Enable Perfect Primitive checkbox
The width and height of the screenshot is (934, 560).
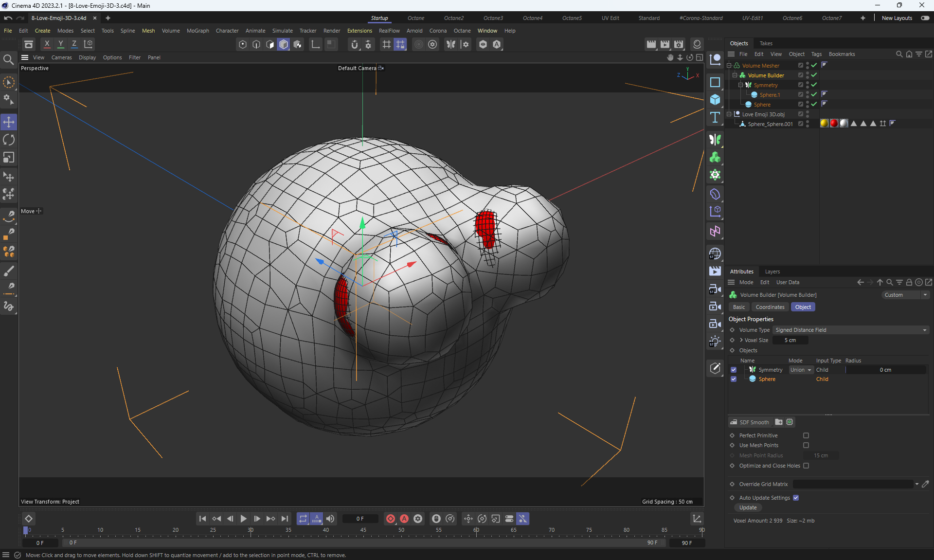pyautogui.click(x=806, y=435)
